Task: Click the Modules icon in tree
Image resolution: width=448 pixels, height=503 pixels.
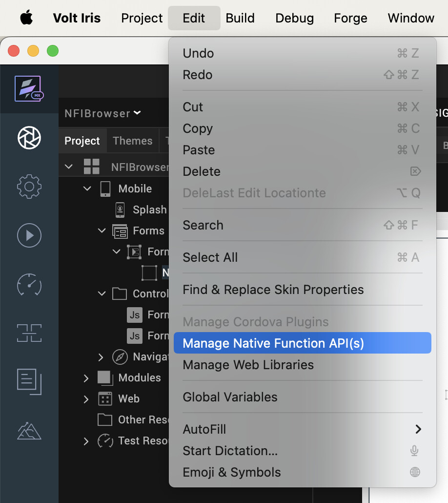Action: pos(105,378)
